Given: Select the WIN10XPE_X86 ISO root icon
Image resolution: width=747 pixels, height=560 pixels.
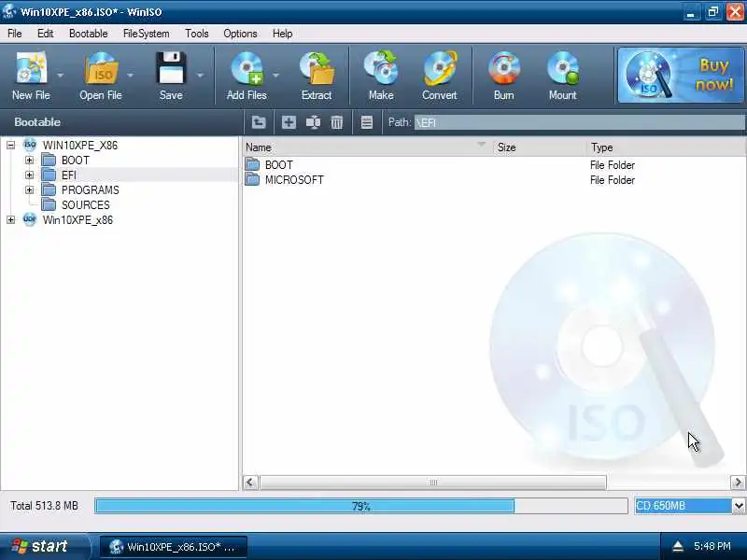Looking at the screenshot, I should pos(30,145).
